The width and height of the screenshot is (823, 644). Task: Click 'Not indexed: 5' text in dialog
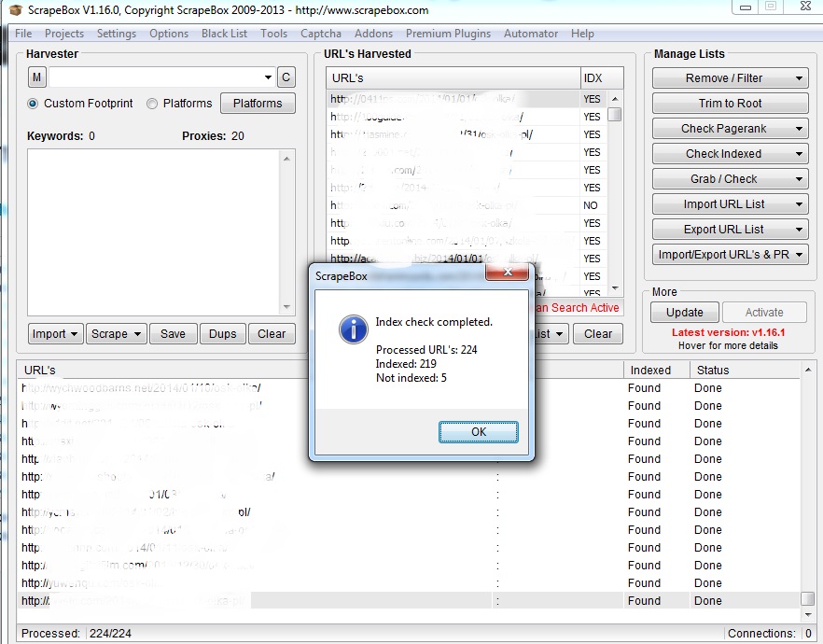[x=411, y=378]
